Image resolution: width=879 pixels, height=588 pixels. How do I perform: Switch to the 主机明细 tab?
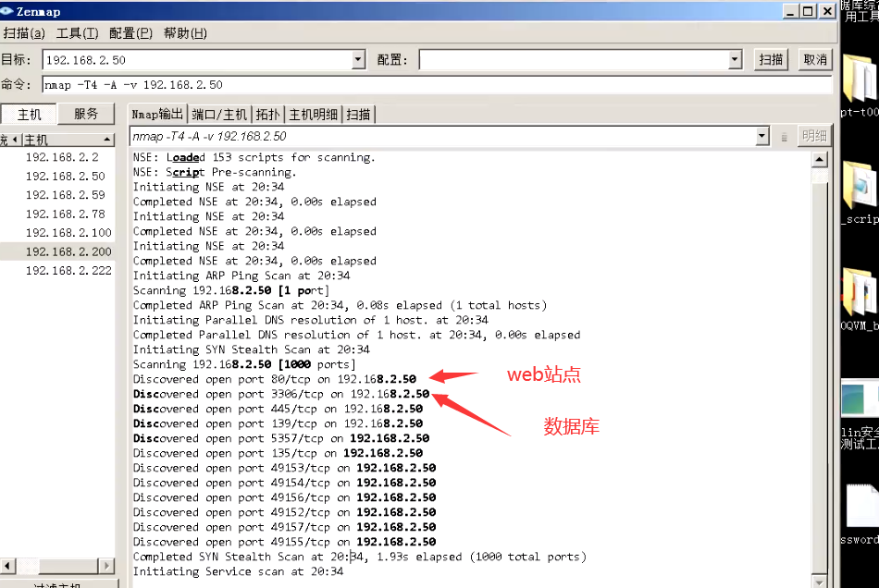(313, 115)
